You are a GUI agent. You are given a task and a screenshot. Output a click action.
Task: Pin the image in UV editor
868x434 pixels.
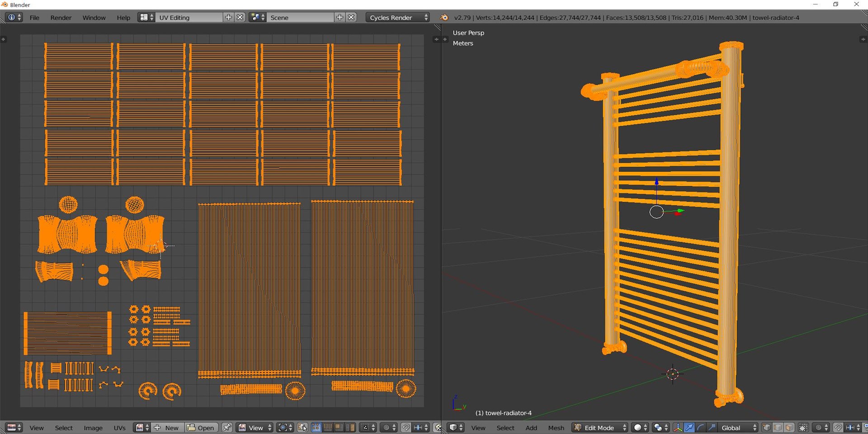click(227, 428)
